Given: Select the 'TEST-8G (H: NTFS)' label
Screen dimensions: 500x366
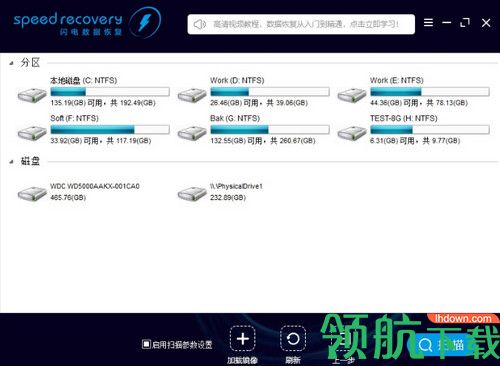Looking at the screenshot, I should pyautogui.click(x=404, y=118).
